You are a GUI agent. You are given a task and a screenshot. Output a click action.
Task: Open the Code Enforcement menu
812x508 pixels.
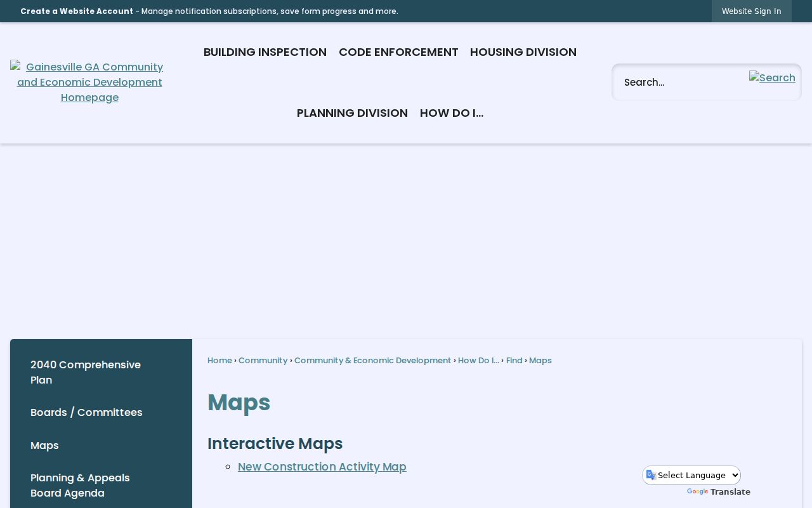398,52
